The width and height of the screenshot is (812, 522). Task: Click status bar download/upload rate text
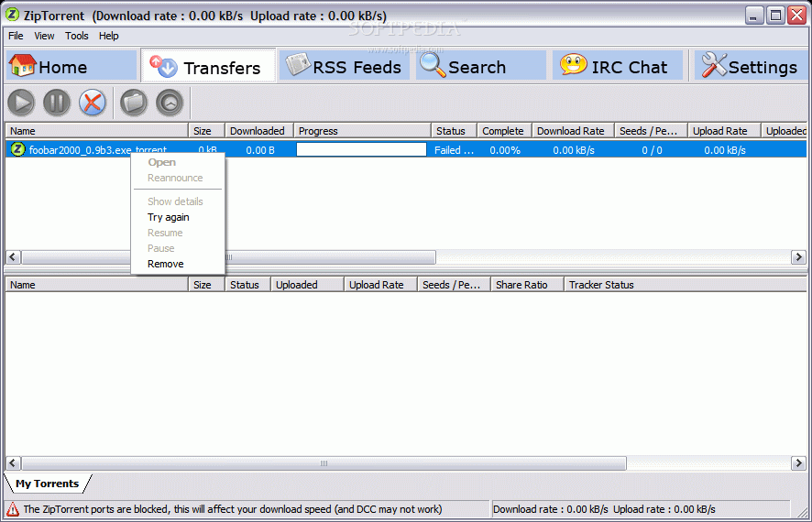click(604, 509)
